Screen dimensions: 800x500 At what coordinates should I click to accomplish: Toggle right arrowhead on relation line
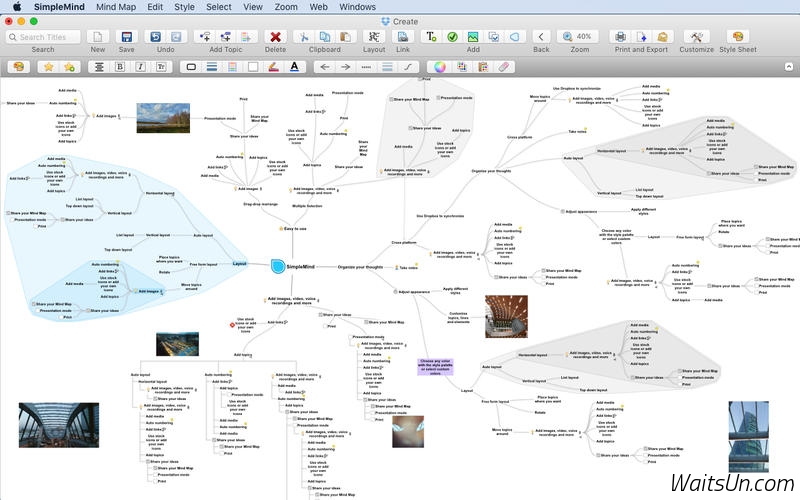(x=345, y=67)
